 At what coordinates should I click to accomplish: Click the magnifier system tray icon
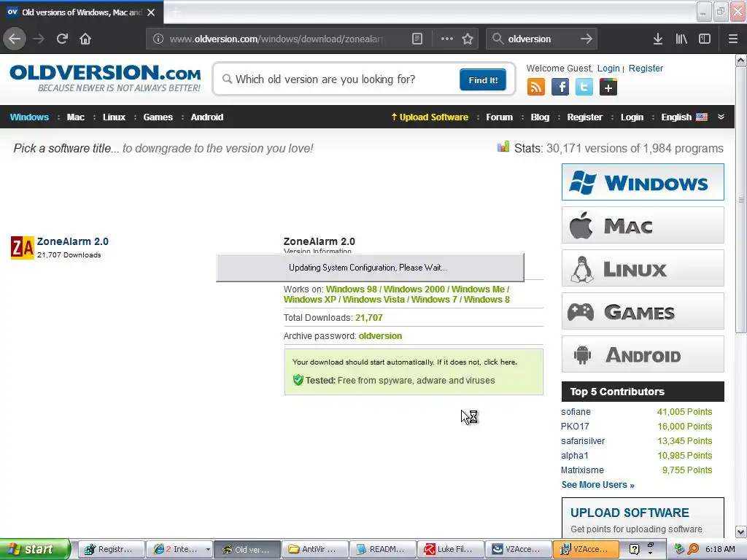pyautogui.click(x=693, y=549)
